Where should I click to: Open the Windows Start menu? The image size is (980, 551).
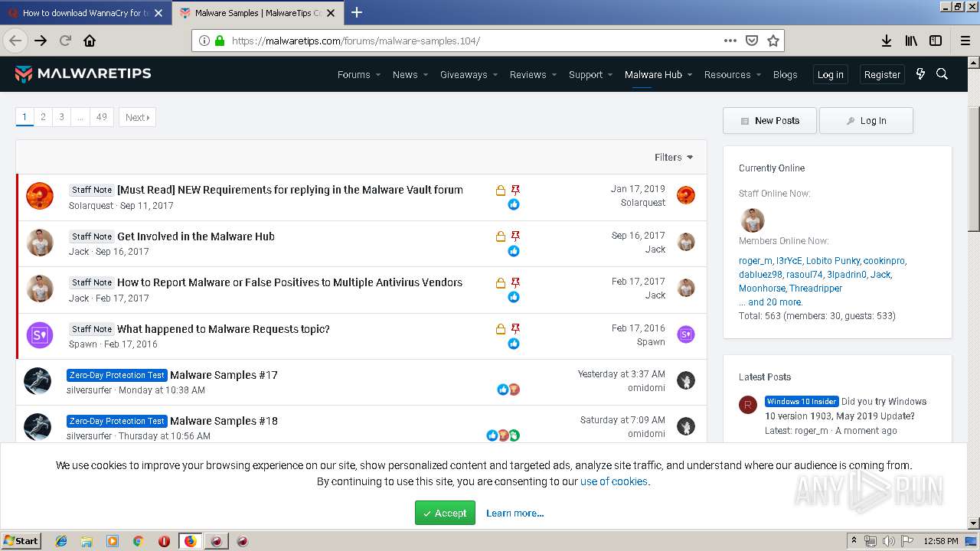21,541
